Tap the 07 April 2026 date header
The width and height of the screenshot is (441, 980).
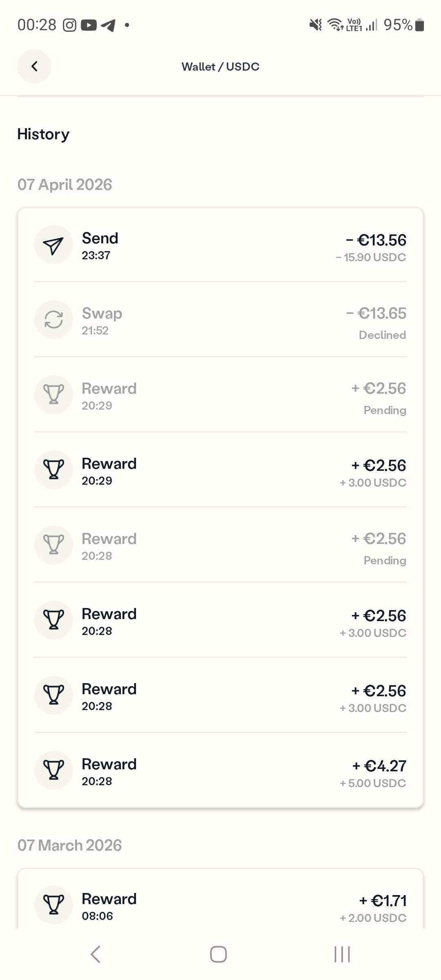(x=65, y=185)
